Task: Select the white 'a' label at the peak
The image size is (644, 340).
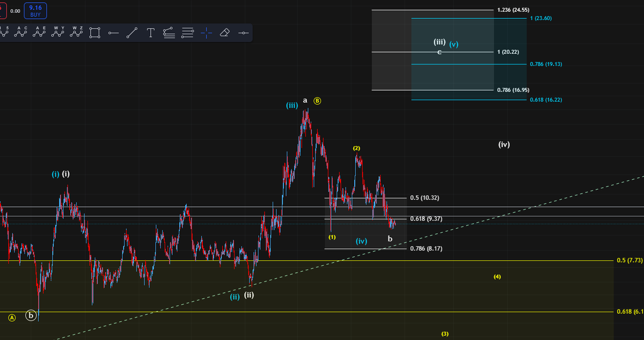Action: point(305,100)
